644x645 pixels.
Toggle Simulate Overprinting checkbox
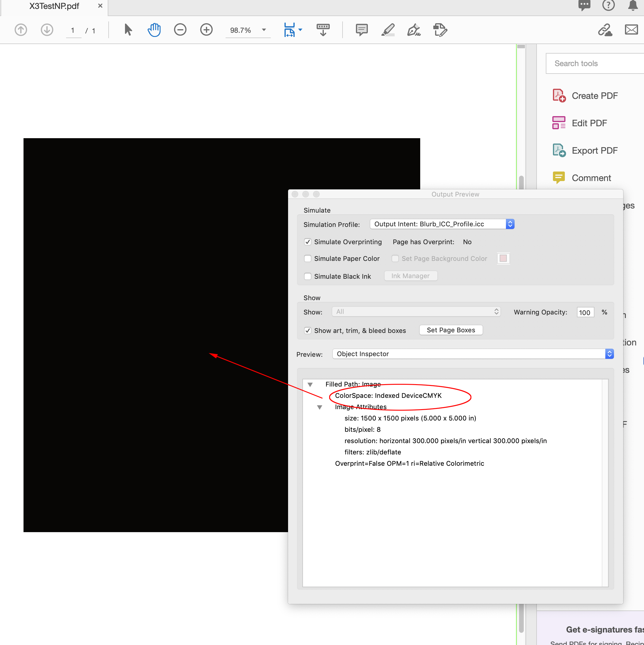307,242
